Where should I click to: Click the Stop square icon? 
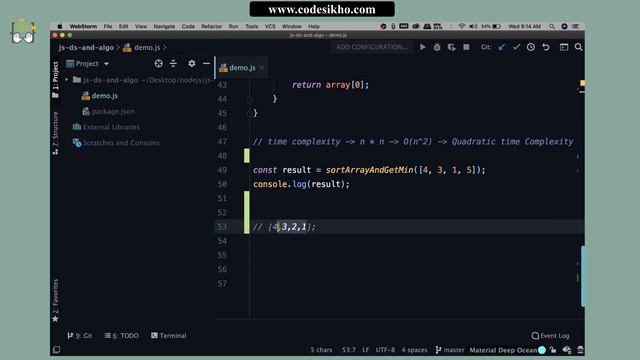[466, 47]
